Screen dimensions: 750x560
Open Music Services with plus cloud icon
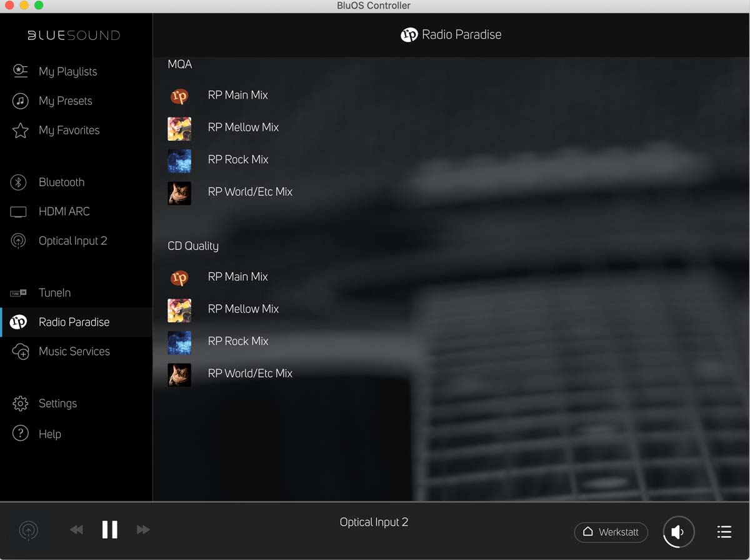pyautogui.click(x=74, y=351)
